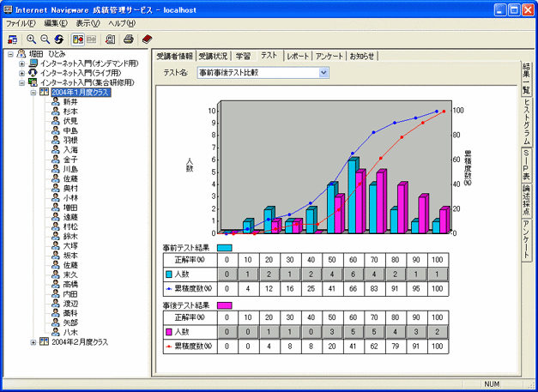Select student 高橋 in the tree
Viewport: 538px width, 392px height.
70,283
